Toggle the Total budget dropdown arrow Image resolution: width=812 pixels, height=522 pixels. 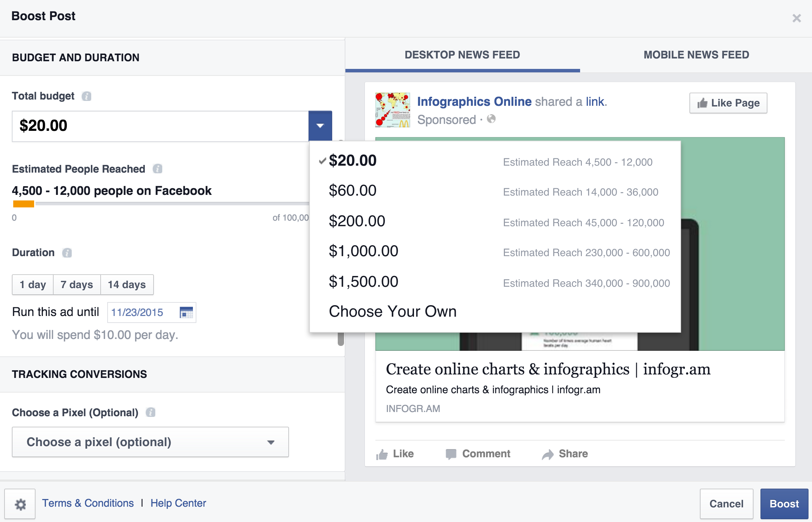click(x=320, y=126)
